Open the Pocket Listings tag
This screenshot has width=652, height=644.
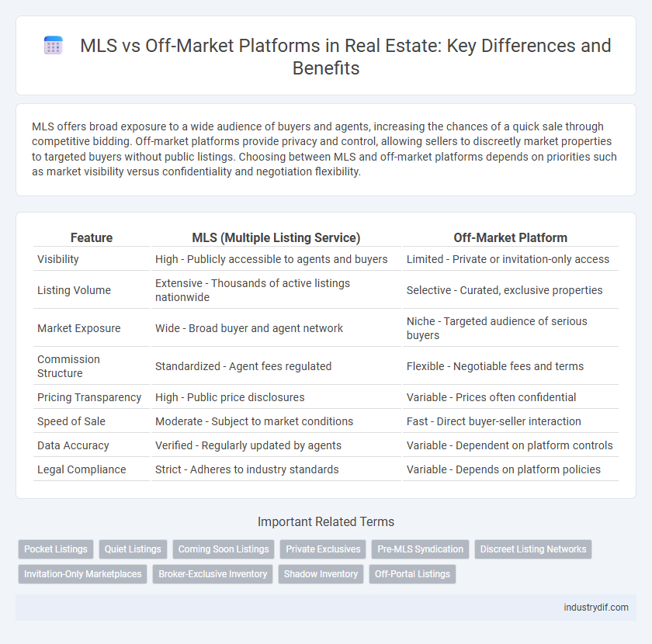(56, 549)
